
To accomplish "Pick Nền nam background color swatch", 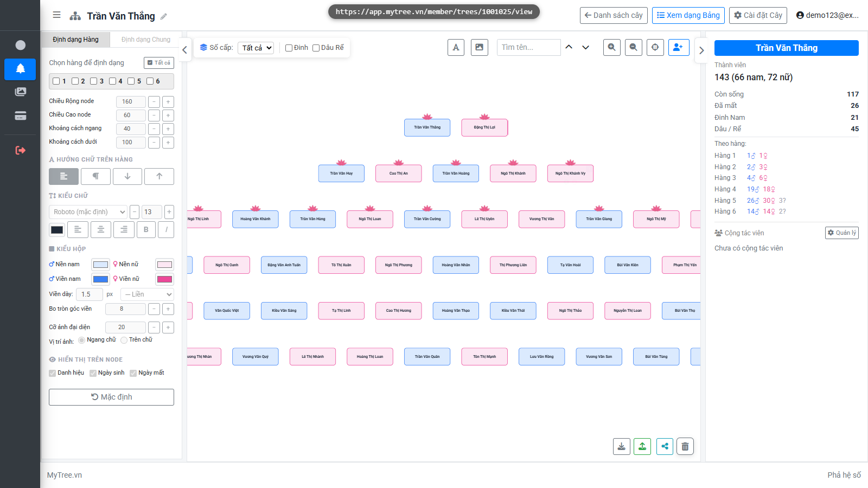I will [100, 265].
